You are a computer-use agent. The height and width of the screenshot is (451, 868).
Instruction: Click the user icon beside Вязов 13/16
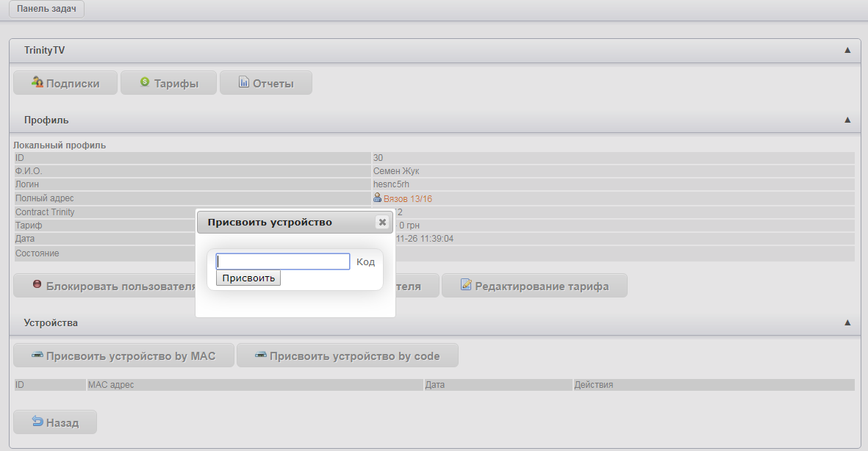coord(378,198)
